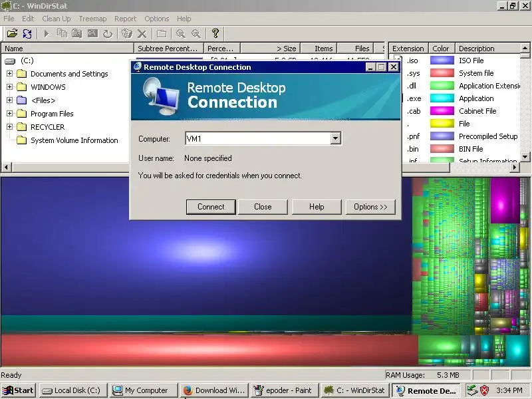
Task: Select the Program Files tree row
Action: 52,114
